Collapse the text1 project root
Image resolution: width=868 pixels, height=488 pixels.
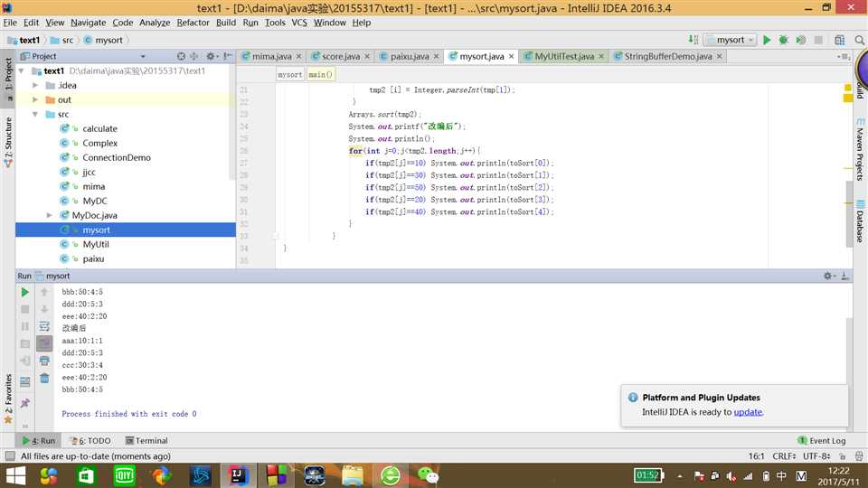click(21, 70)
